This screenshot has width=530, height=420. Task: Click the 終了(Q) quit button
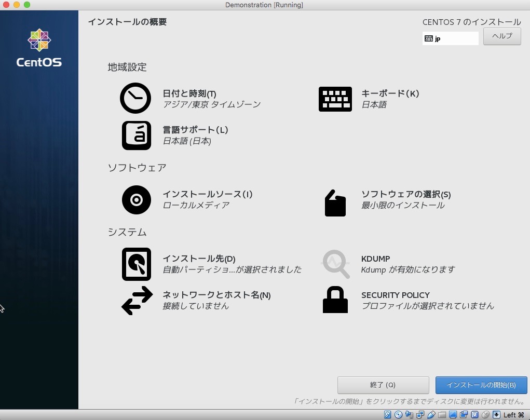coord(383,385)
